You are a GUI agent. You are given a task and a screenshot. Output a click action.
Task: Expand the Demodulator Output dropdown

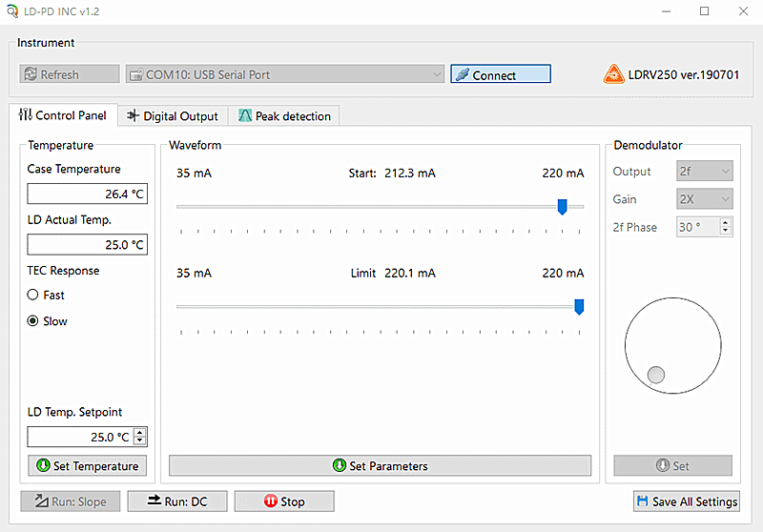pyautogui.click(x=704, y=172)
